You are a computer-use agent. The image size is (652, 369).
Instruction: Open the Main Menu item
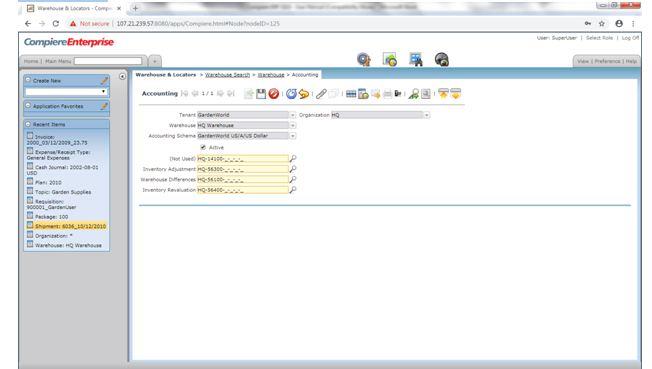point(58,61)
